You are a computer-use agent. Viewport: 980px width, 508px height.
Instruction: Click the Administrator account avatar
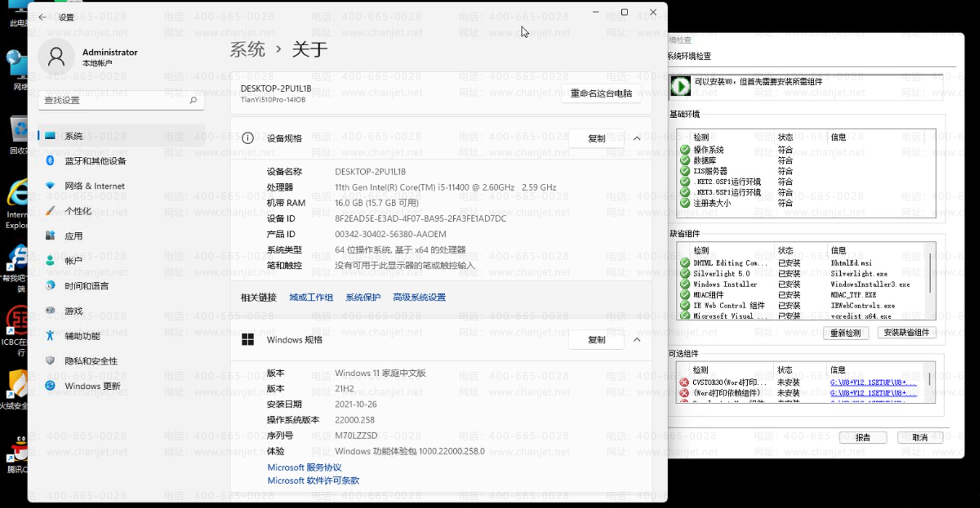click(56, 57)
